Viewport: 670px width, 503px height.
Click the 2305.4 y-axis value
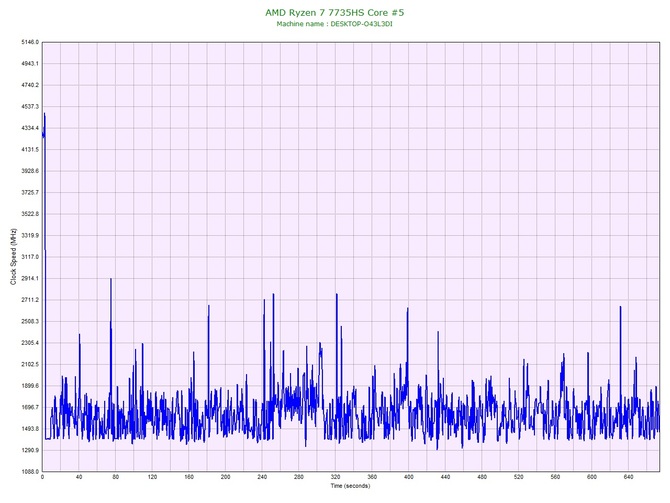tap(30, 343)
